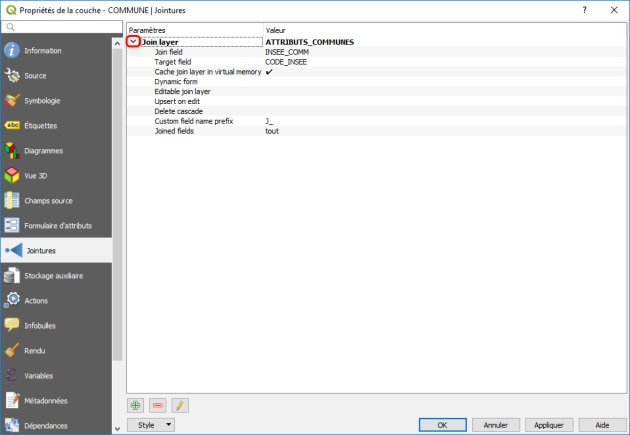Open the Métadonnées section
The width and height of the screenshot is (630, 435).
[x=56, y=400]
